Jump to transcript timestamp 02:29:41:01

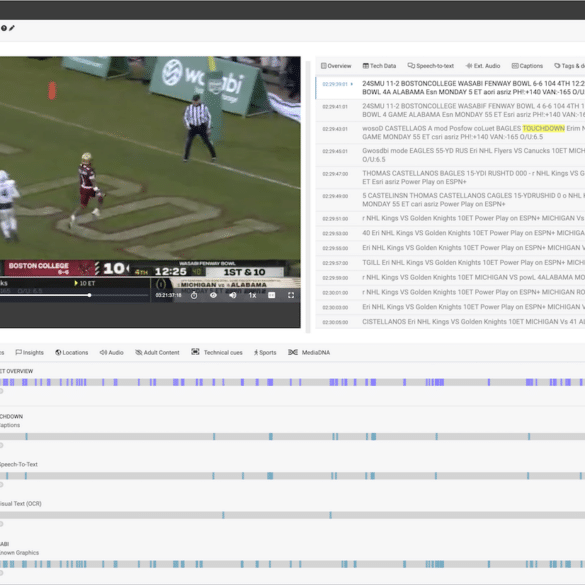[x=335, y=107]
